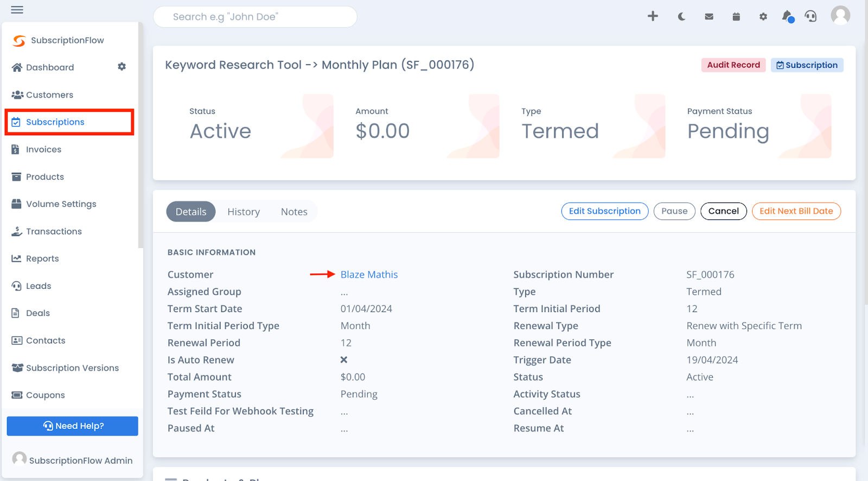
Task: Open notifications via the bell icon
Action: tap(787, 16)
